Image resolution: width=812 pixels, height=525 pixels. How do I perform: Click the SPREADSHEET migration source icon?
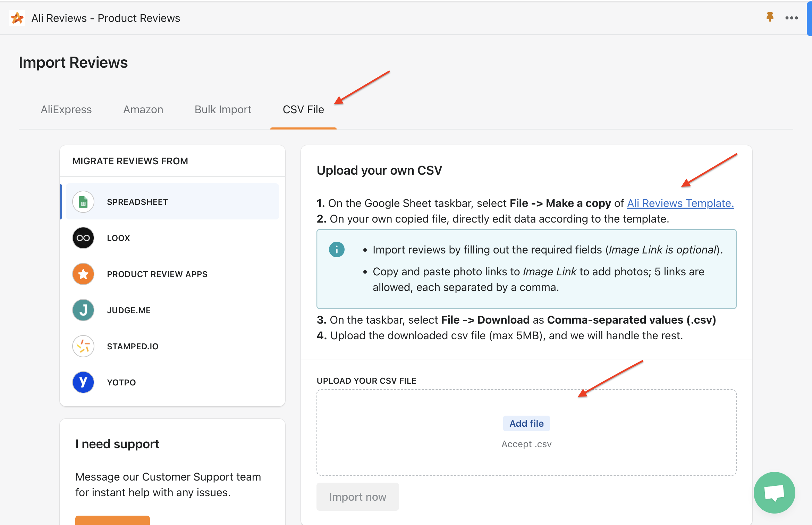pyautogui.click(x=83, y=201)
